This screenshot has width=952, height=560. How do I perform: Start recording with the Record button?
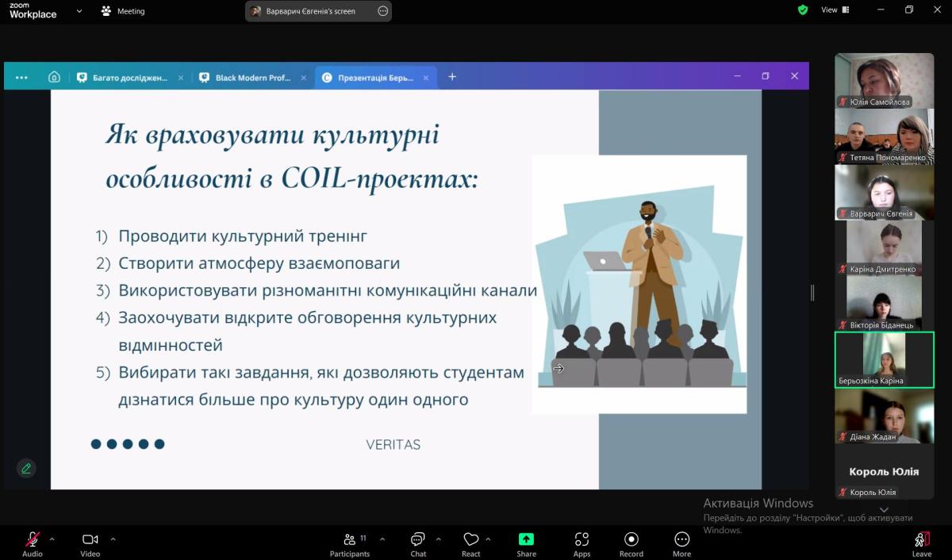631,544
